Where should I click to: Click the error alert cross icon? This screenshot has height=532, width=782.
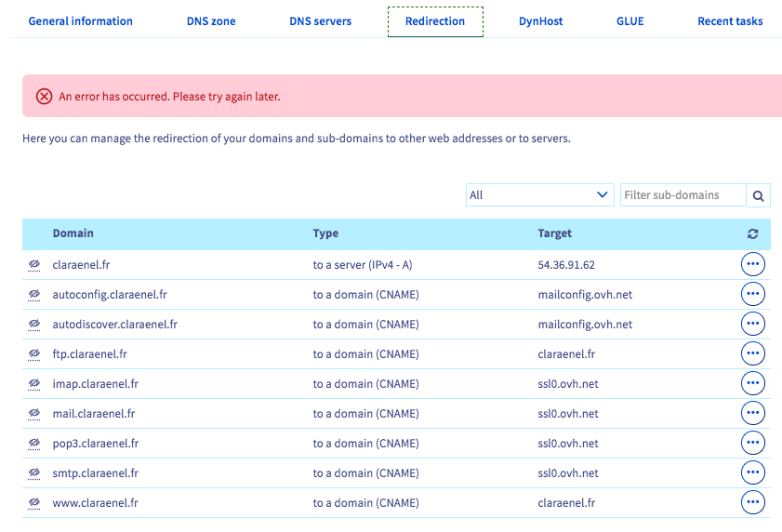44,97
